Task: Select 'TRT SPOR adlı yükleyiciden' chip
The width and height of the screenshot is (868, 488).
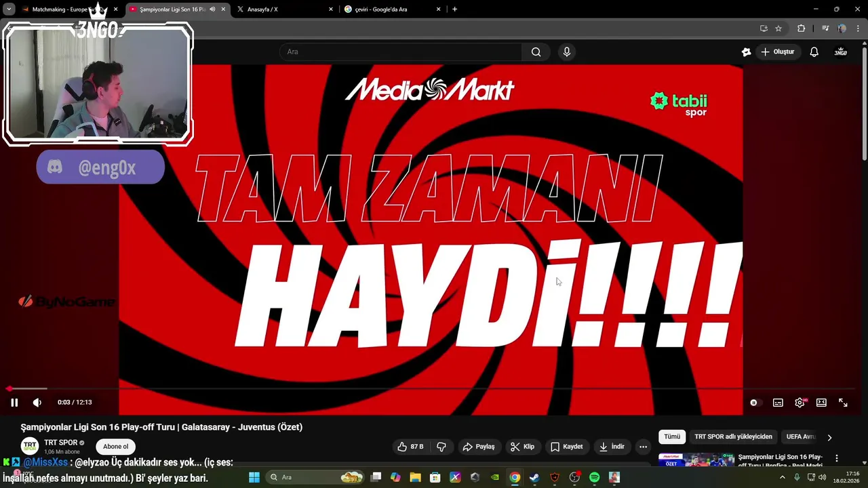Action: pyautogui.click(x=733, y=436)
